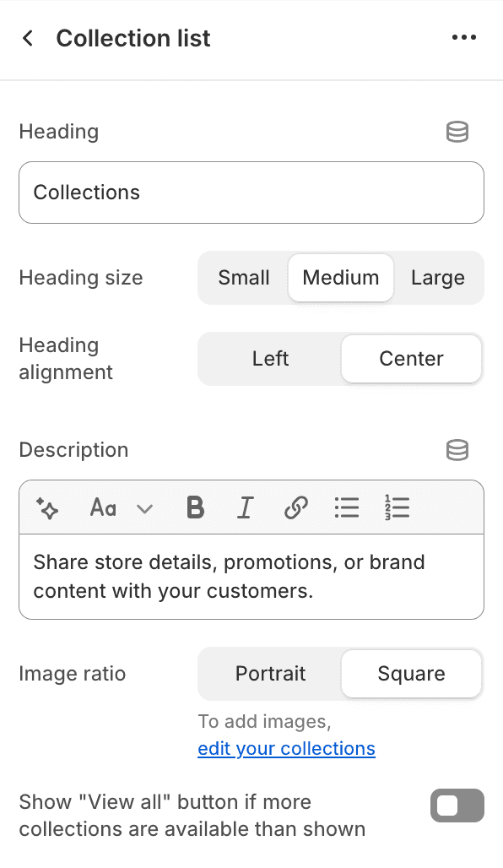Viewport: 503px width, 868px height.
Task: Align heading to Center
Action: [411, 359]
